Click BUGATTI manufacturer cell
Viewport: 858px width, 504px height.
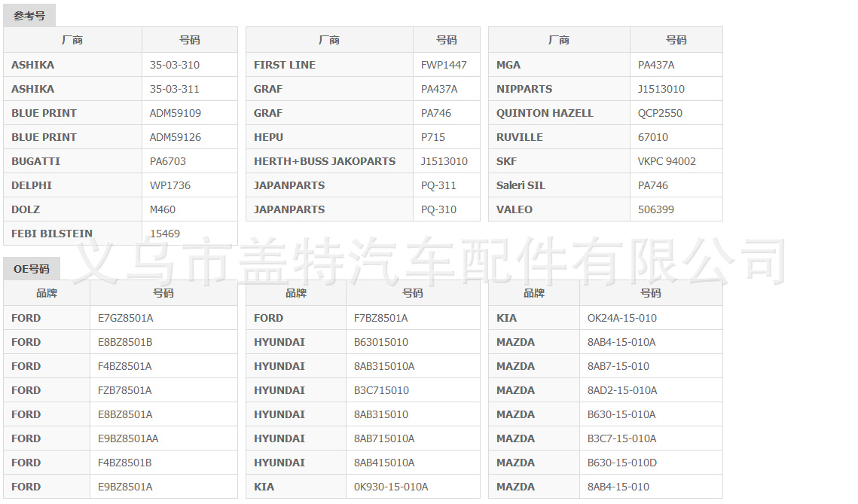click(73, 161)
